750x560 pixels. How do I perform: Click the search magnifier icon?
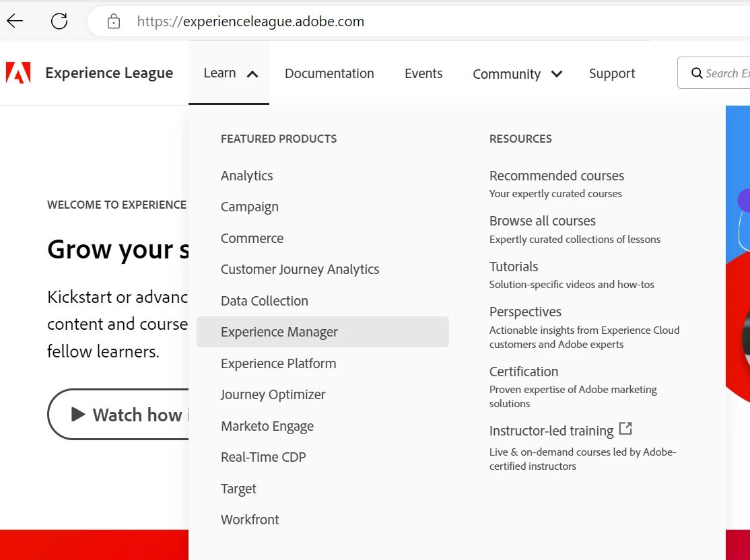(x=697, y=73)
